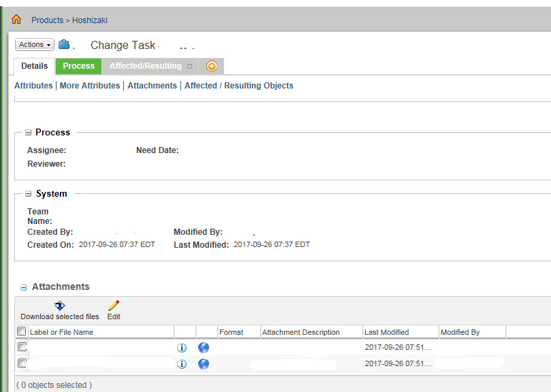Check the select-all checkbox in the attachment table

click(x=21, y=330)
